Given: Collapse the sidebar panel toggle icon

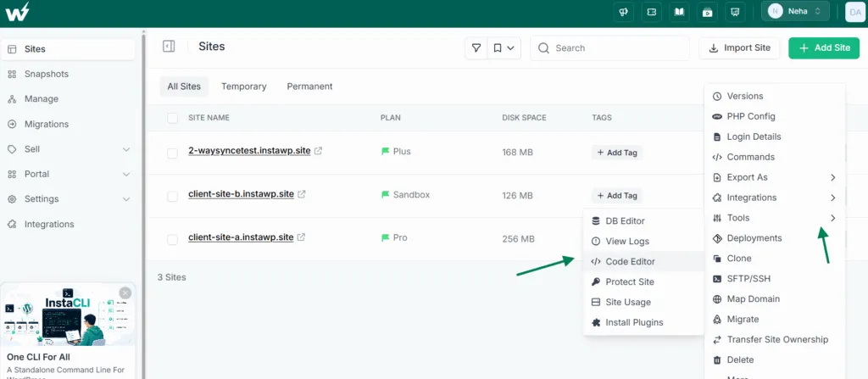Looking at the screenshot, I should (x=169, y=47).
